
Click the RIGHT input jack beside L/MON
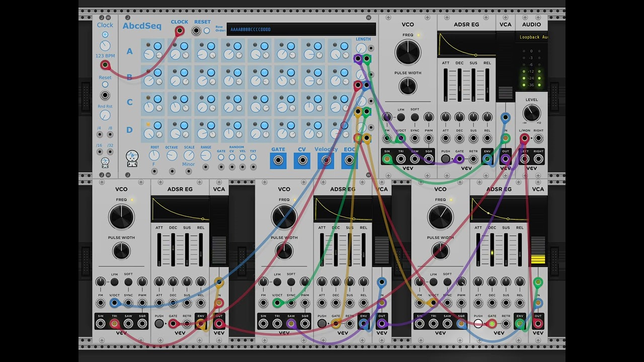tap(538, 138)
